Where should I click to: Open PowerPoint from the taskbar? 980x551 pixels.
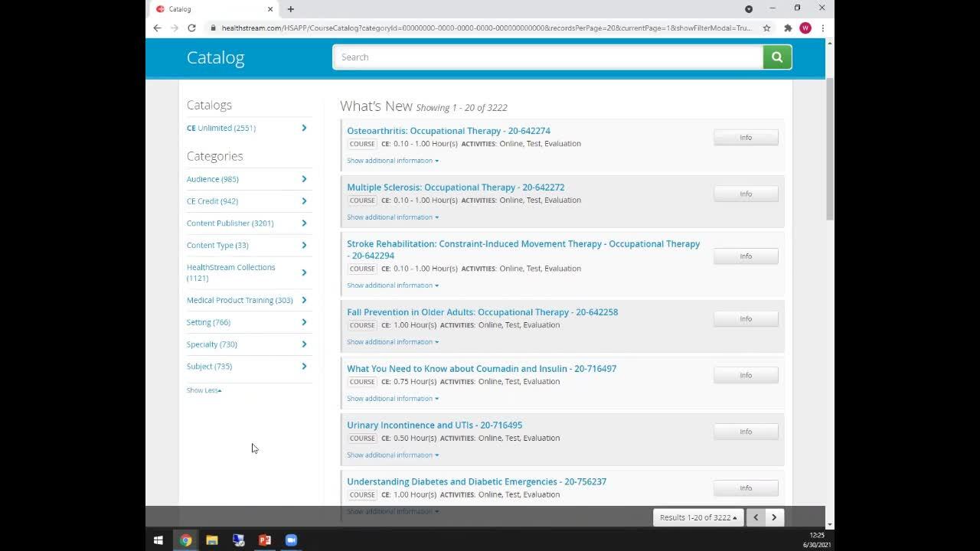[265, 540]
